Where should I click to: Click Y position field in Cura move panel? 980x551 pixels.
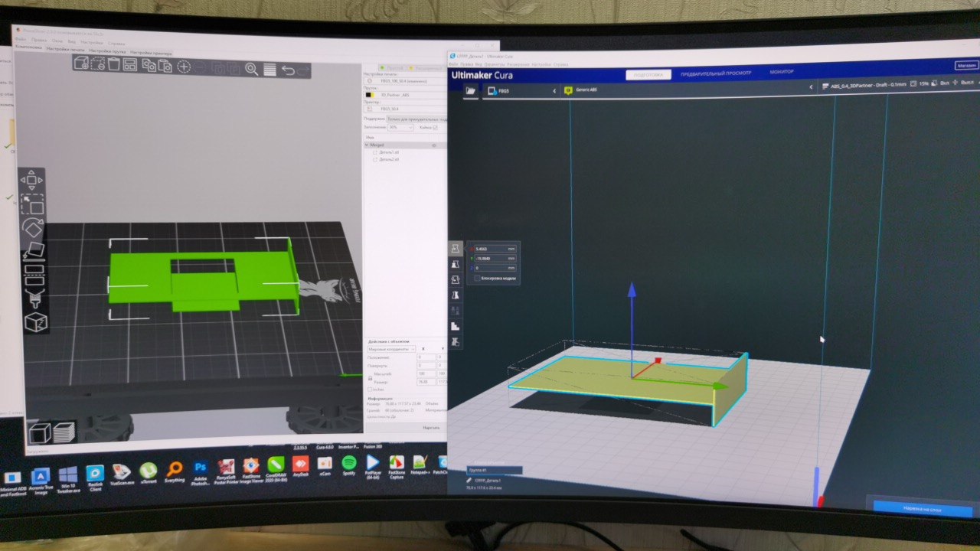tap(495, 259)
